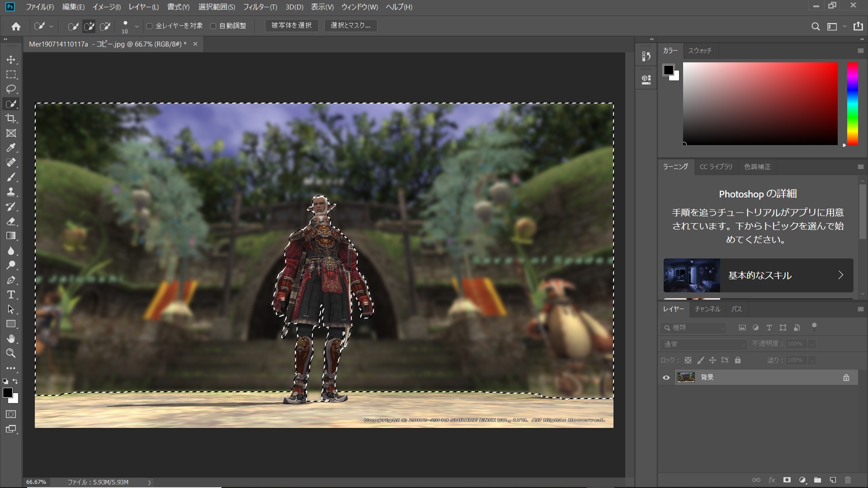
Task: Open the blend mode 通常 dropdown
Action: coord(703,344)
